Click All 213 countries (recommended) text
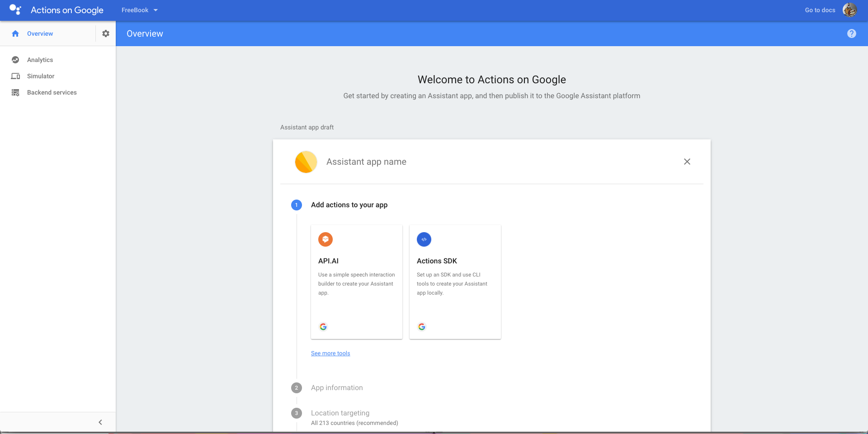 354,423
